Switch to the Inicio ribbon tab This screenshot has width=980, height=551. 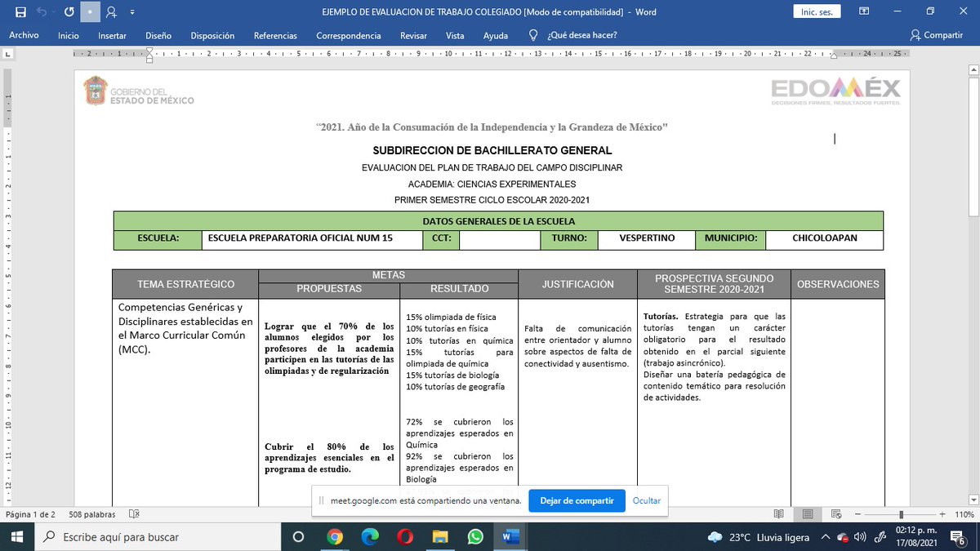tap(69, 35)
